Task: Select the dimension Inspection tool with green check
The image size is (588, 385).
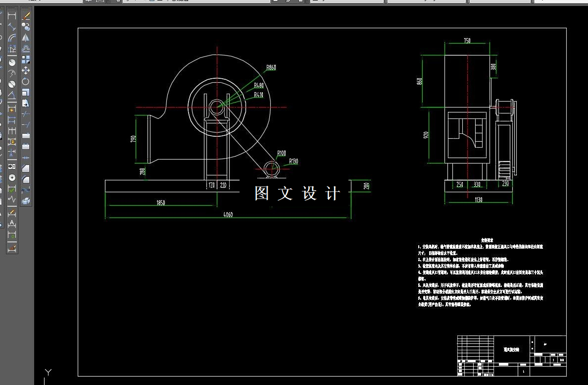Action: [12, 188]
